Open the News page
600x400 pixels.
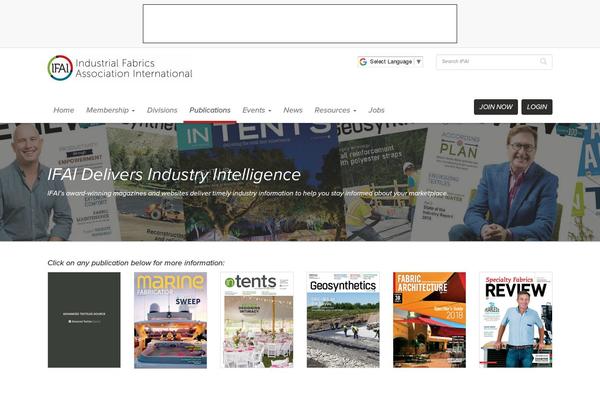click(x=293, y=110)
